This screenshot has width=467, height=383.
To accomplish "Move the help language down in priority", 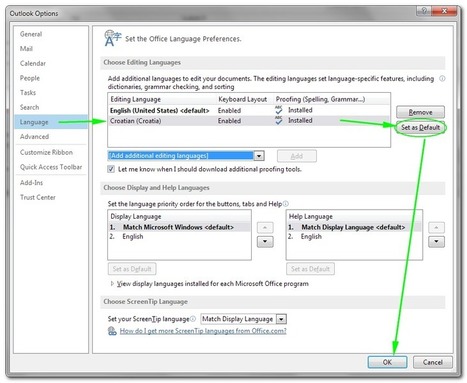I will pos(436,241).
